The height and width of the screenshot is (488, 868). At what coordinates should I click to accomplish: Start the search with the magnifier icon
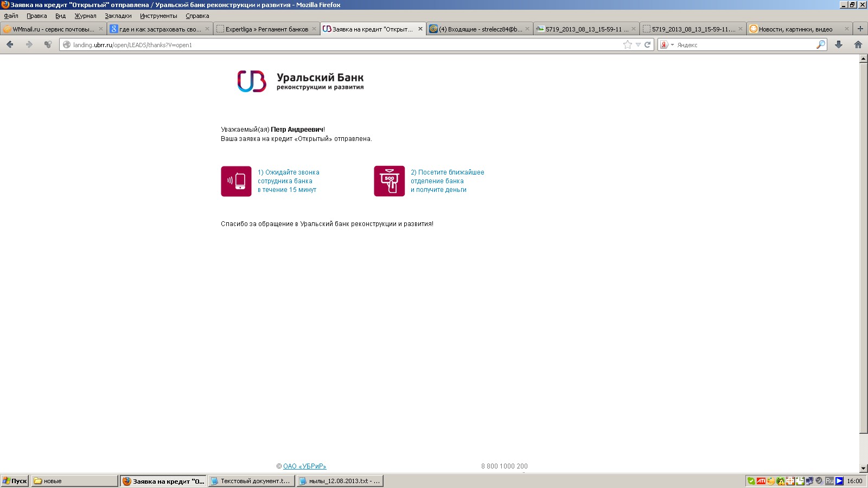pos(821,44)
